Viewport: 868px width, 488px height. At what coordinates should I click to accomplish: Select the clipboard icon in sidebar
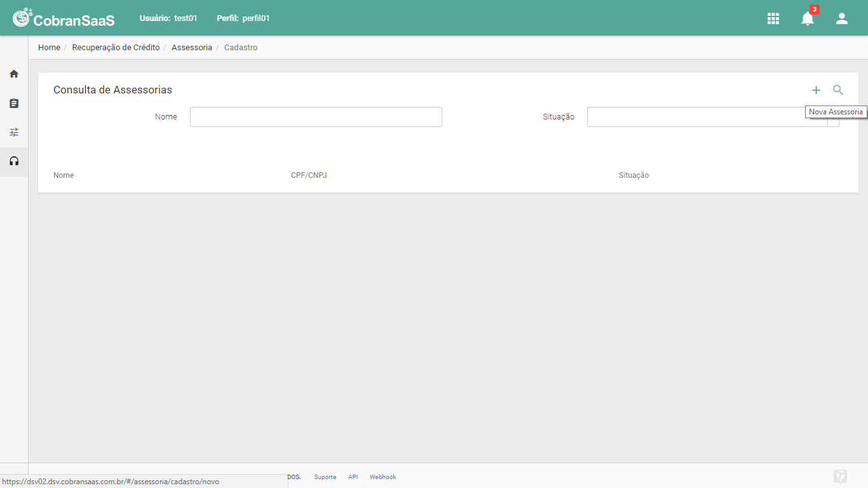pyautogui.click(x=14, y=103)
